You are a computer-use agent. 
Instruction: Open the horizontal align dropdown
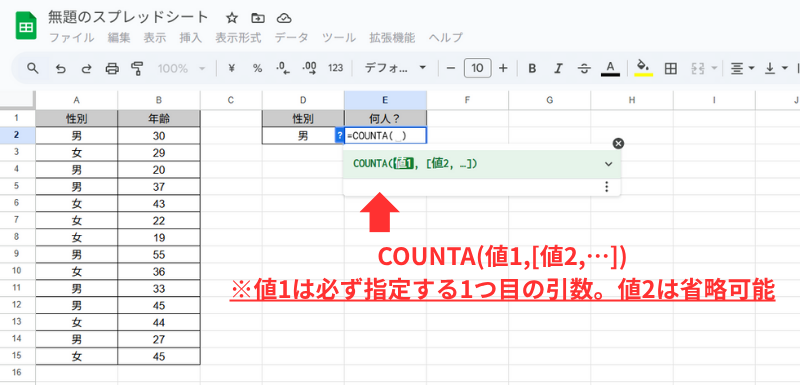(743, 68)
